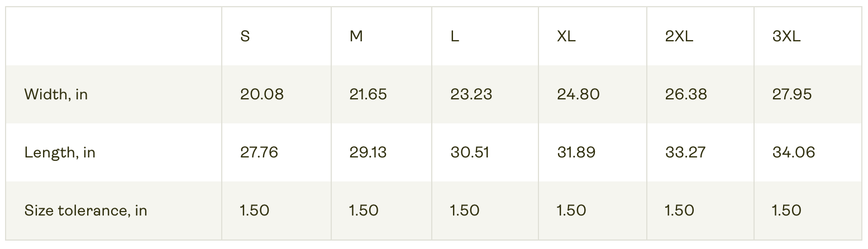Click the 27.76 length value
868x249 pixels.
pyautogui.click(x=259, y=152)
